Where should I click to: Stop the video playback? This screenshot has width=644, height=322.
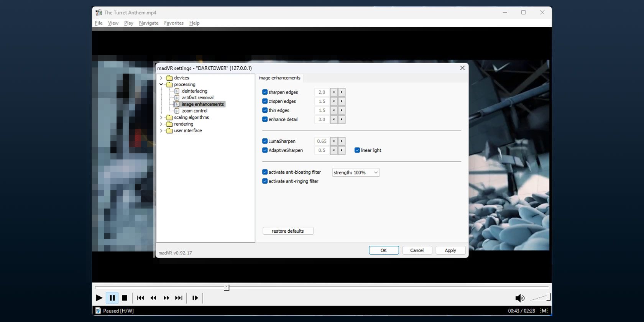click(125, 298)
